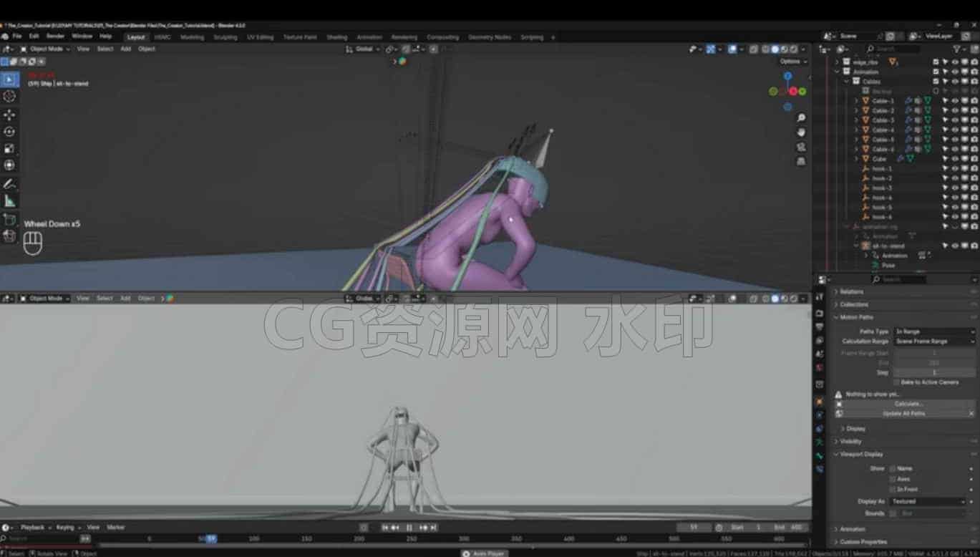Expand the Cable-2 tree item
This screenshot has height=557, width=980.
[856, 111]
